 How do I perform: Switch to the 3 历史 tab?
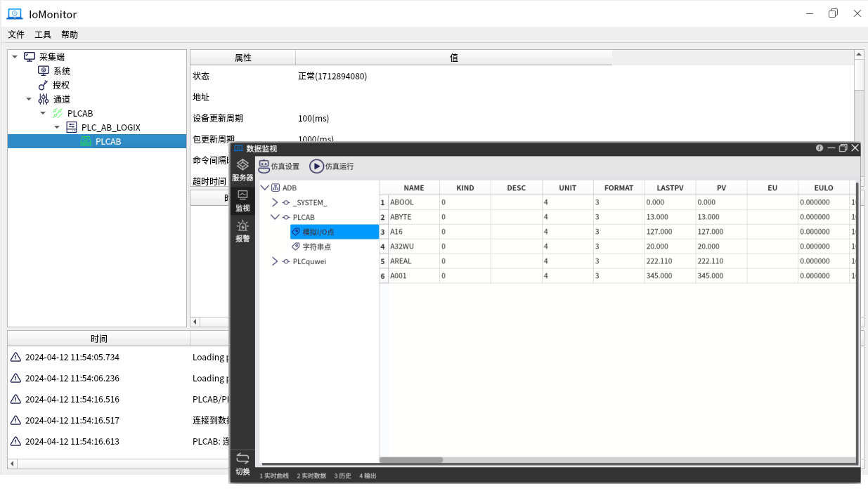342,476
